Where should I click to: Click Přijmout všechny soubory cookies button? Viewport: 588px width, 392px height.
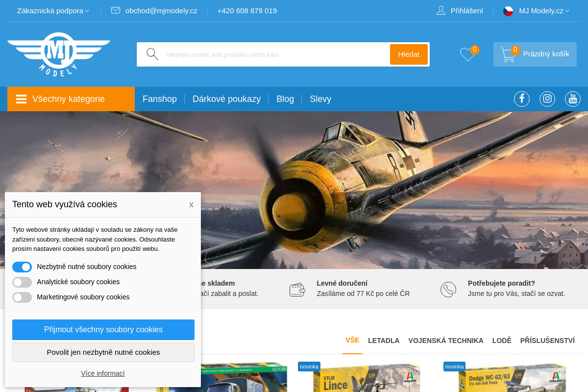tap(103, 330)
